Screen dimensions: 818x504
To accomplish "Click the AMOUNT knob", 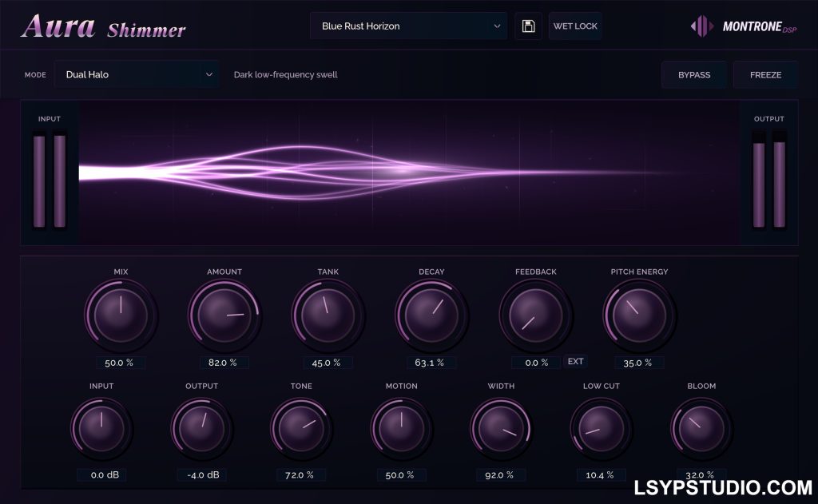I will point(224,315).
